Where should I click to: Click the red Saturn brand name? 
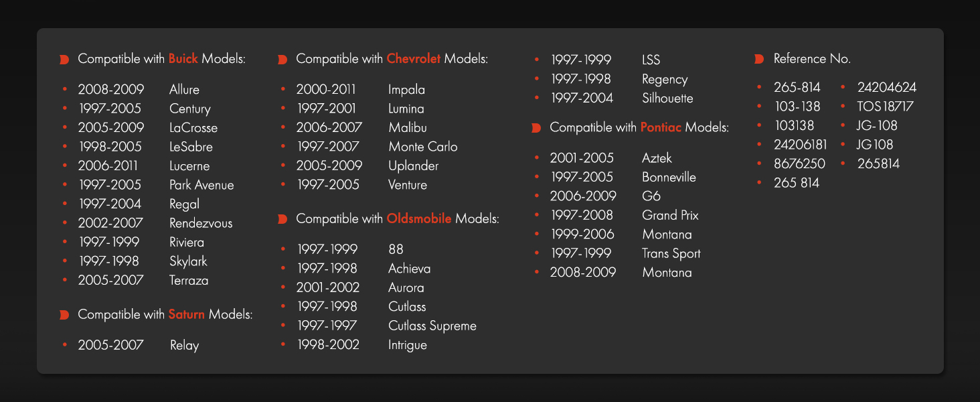pos(187,314)
